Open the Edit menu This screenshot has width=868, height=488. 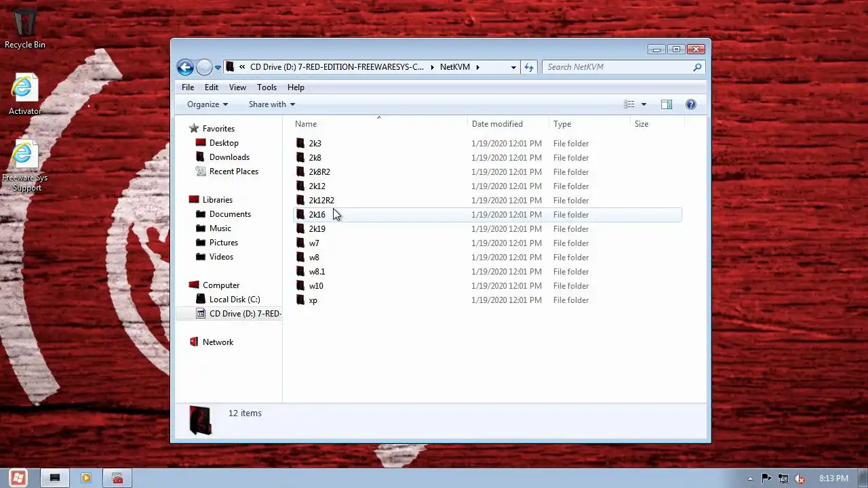pos(212,87)
